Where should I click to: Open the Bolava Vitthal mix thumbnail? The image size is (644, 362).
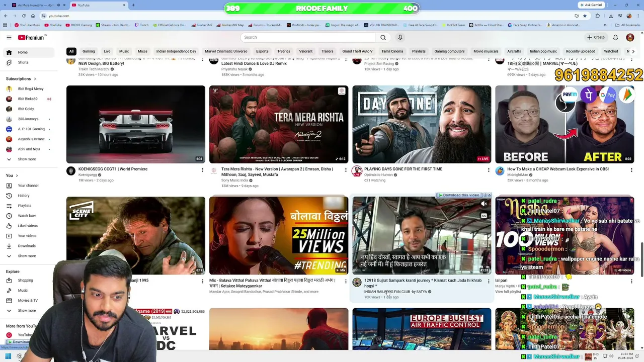tap(279, 236)
